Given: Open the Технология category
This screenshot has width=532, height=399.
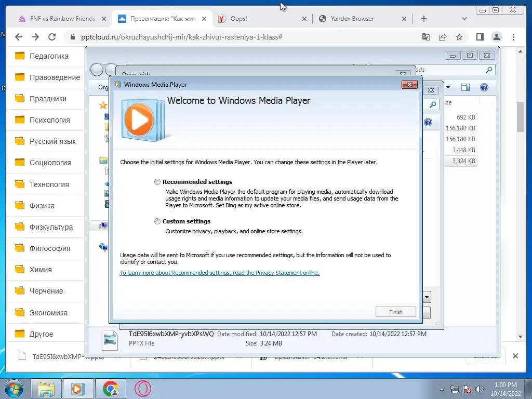Looking at the screenshot, I should 49,184.
